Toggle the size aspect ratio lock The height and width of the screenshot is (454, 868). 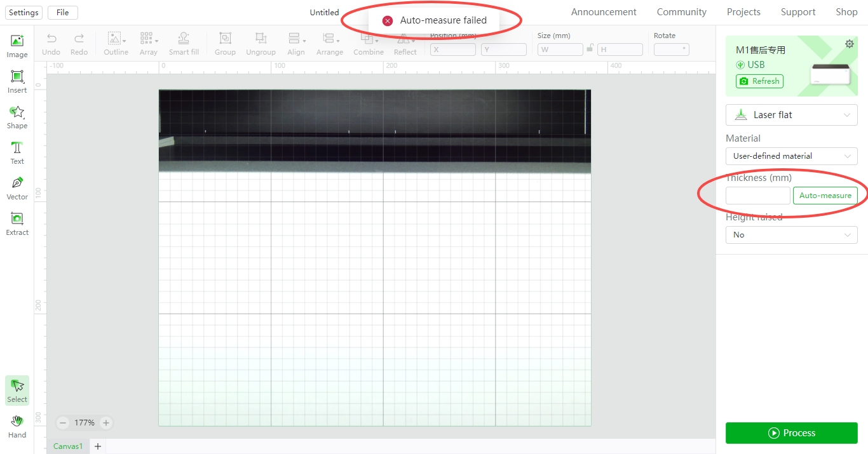(590, 49)
